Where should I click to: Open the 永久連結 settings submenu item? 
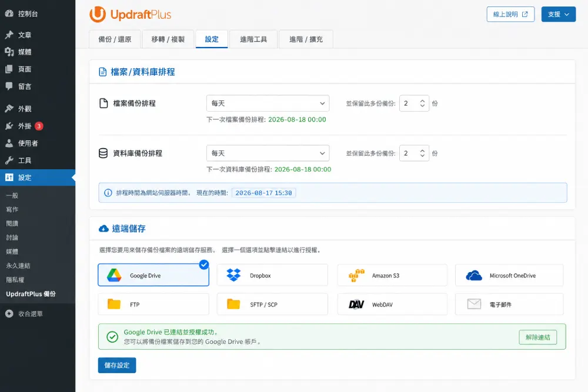coord(18,265)
